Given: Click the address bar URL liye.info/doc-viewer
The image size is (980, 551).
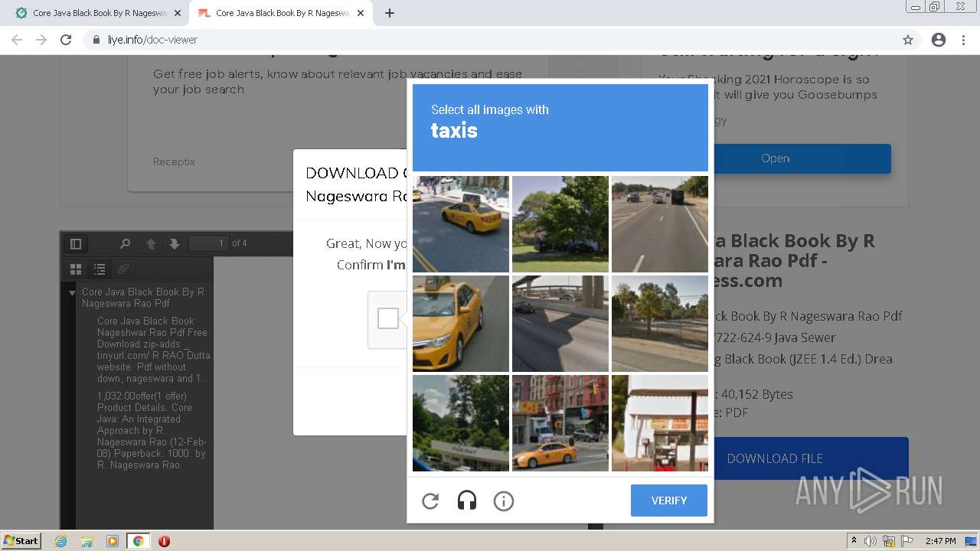Looking at the screenshot, I should pos(152,40).
